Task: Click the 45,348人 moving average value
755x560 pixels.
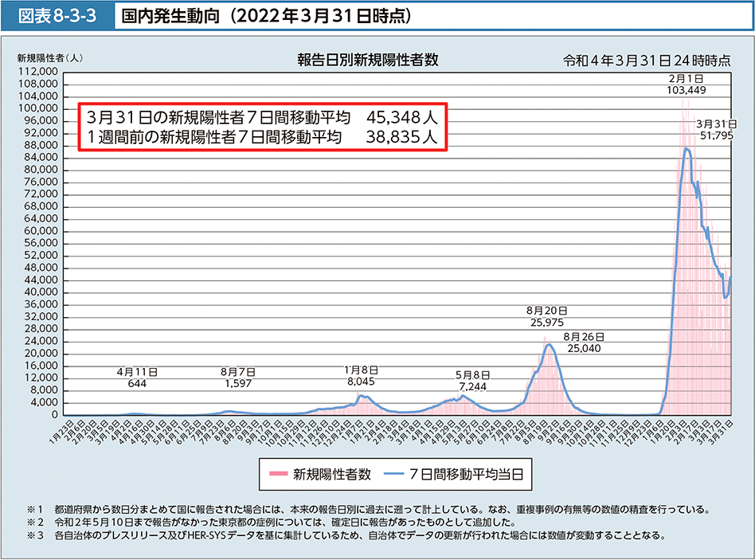Action: (x=401, y=117)
